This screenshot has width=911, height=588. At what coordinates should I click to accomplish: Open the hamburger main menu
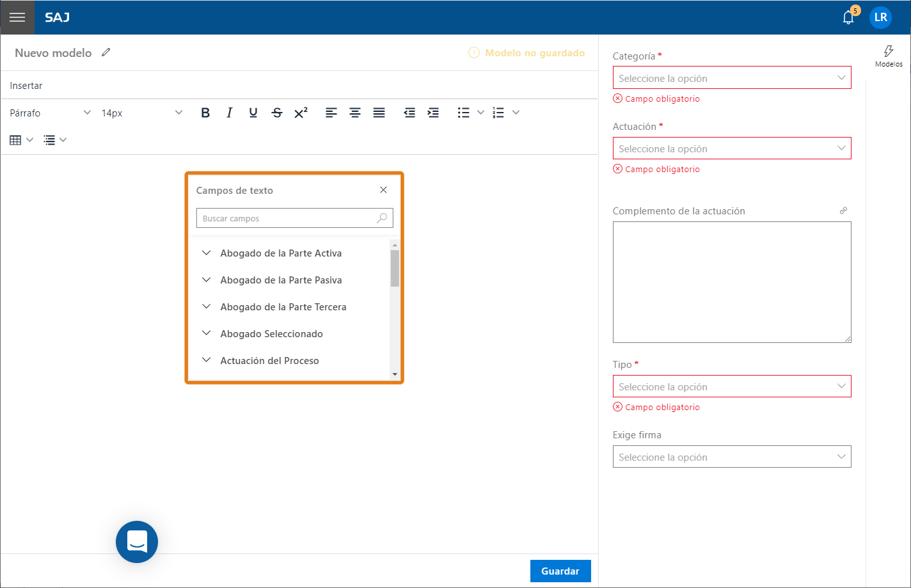point(17,17)
